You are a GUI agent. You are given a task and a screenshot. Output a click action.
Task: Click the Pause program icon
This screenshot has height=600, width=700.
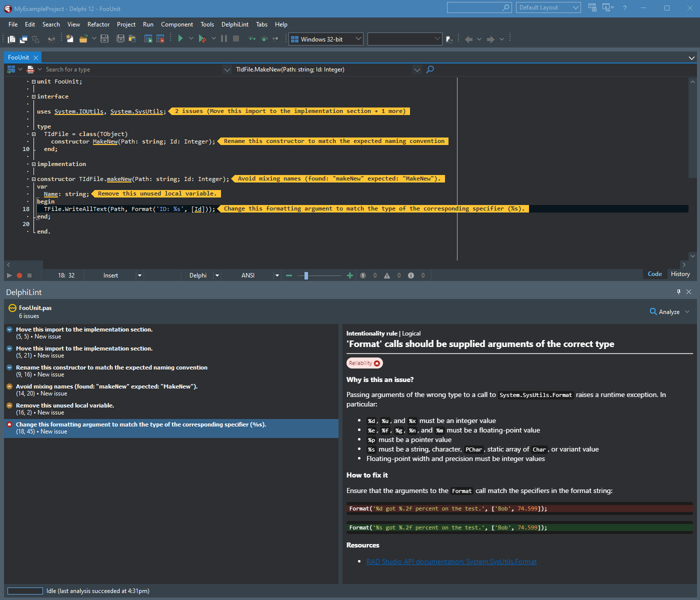point(224,38)
